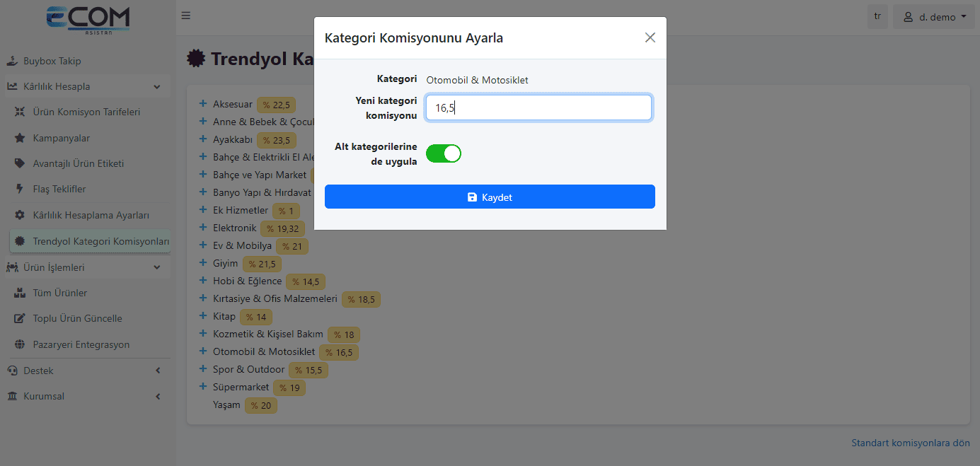The height and width of the screenshot is (466, 980).
Task: Click the % 23,5 badge next to Ayakkabı
Action: pos(276,141)
